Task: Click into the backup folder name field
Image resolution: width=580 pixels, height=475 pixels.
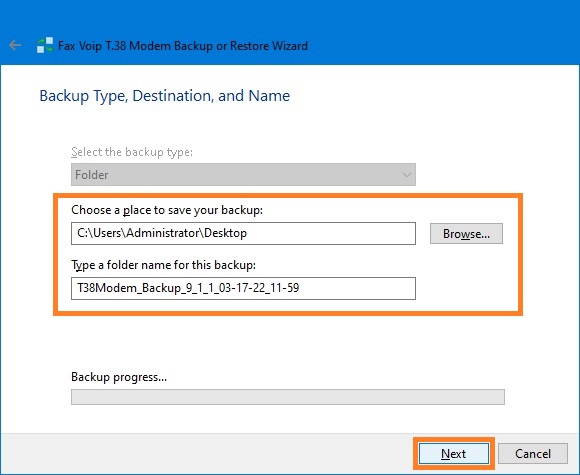Action: 243,288
